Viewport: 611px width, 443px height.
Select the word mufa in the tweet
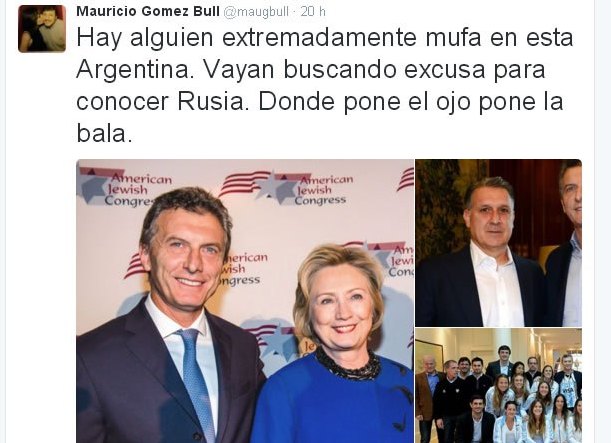(x=453, y=38)
